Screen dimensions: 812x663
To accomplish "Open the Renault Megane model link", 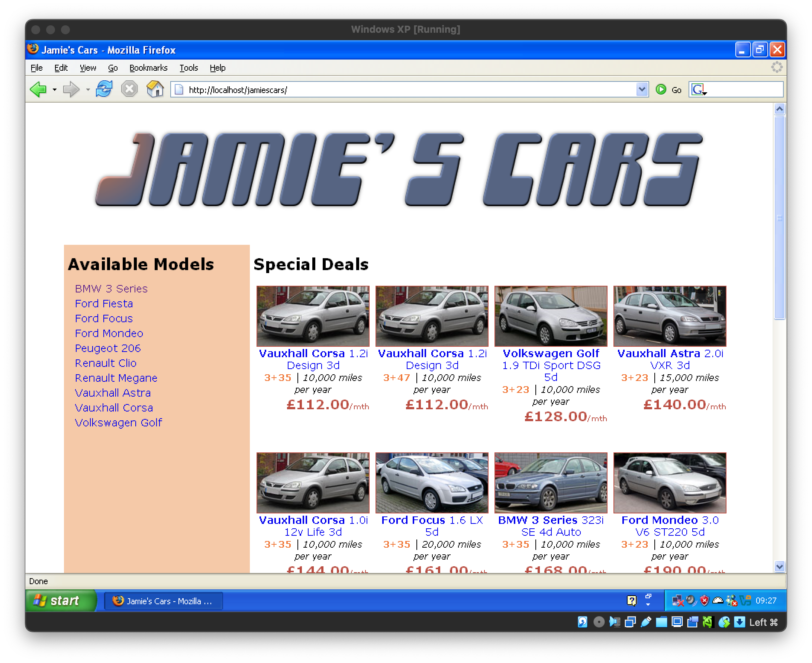I will (x=116, y=378).
